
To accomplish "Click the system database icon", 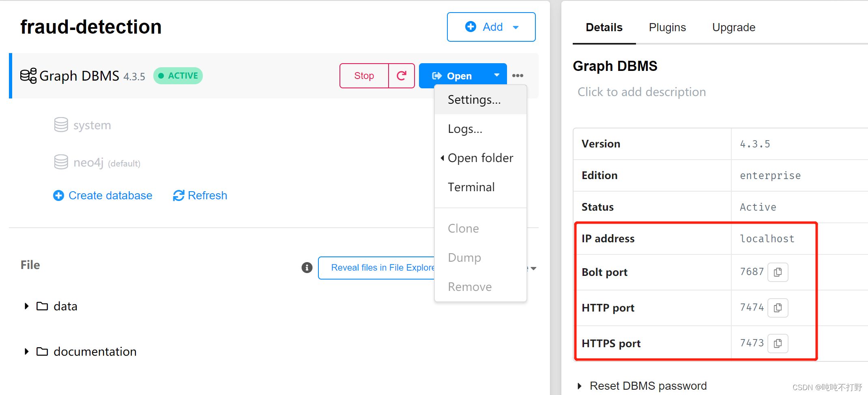I will click(x=61, y=125).
